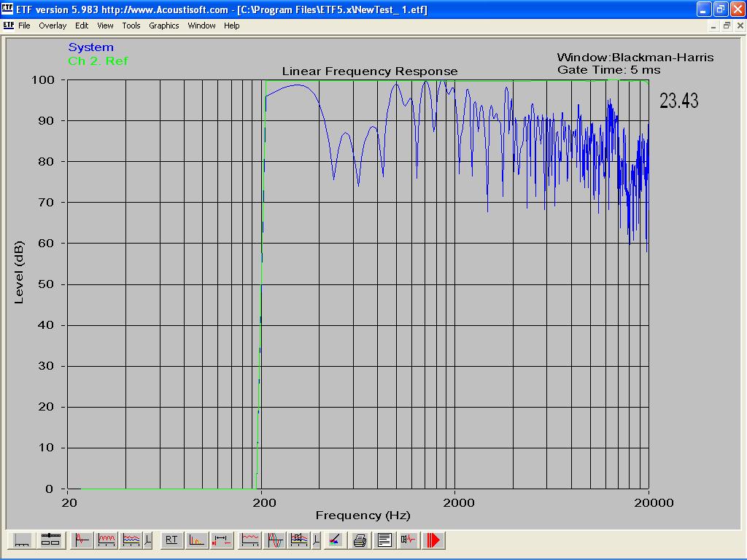The image size is (747, 560).
Task: Click the RT reverberation time button
Action: point(171,540)
